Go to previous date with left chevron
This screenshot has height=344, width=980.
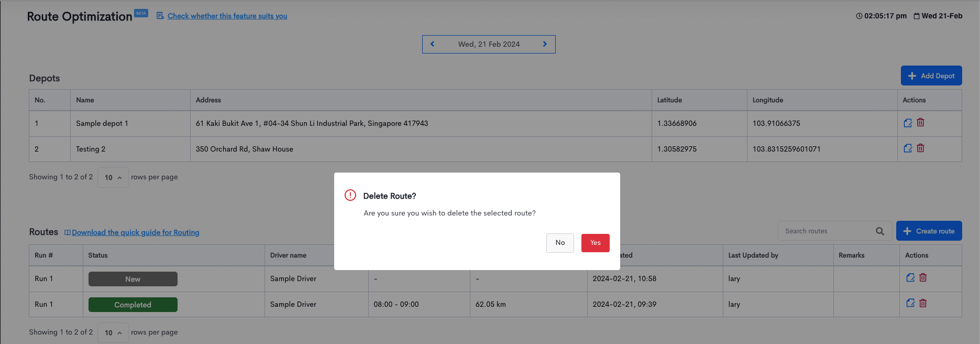coord(433,44)
